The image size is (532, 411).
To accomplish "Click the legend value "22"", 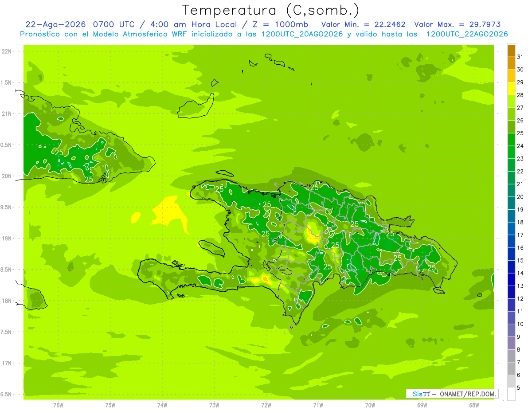I will coord(520,172).
